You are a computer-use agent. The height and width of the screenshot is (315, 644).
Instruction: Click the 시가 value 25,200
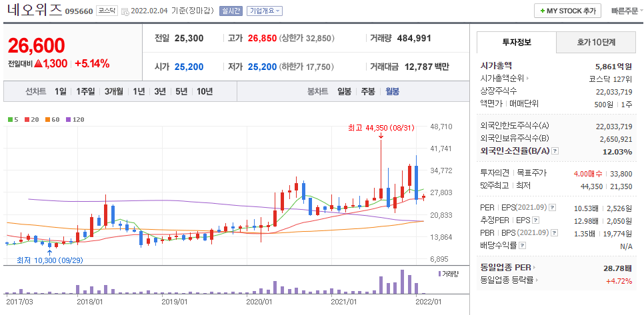[189, 67]
